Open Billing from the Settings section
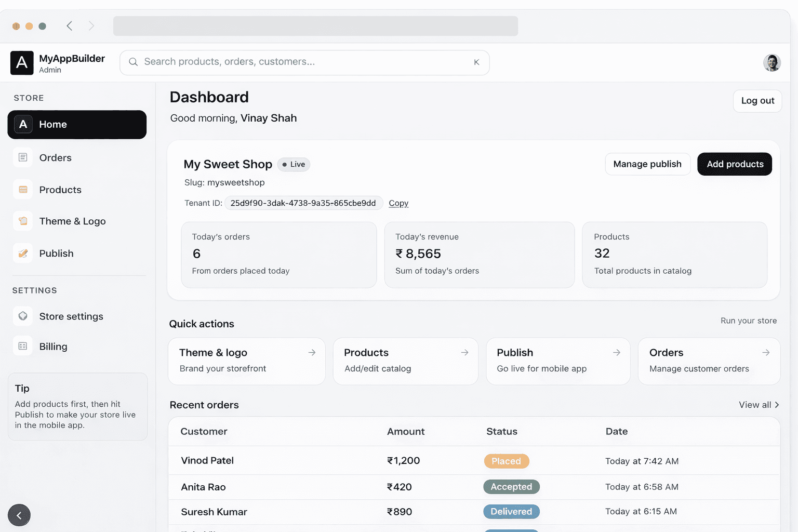The image size is (798, 532). pyautogui.click(x=53, y=346)
